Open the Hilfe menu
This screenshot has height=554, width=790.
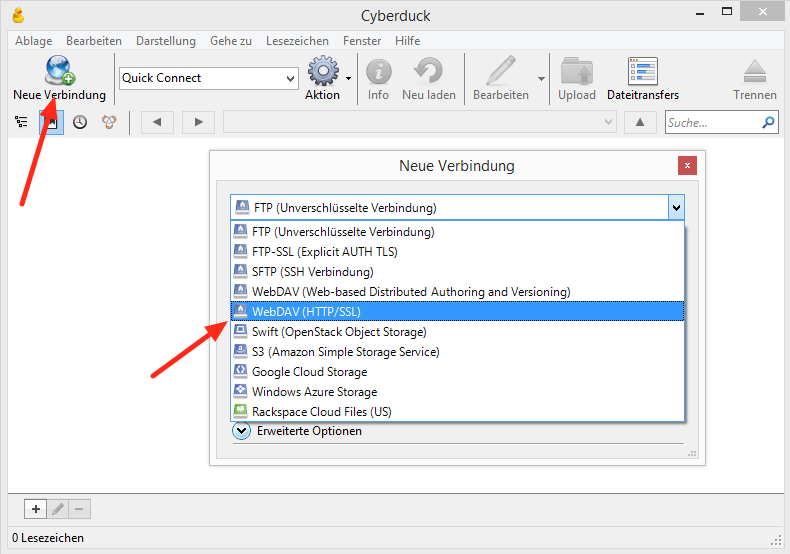tap(407, 41)
